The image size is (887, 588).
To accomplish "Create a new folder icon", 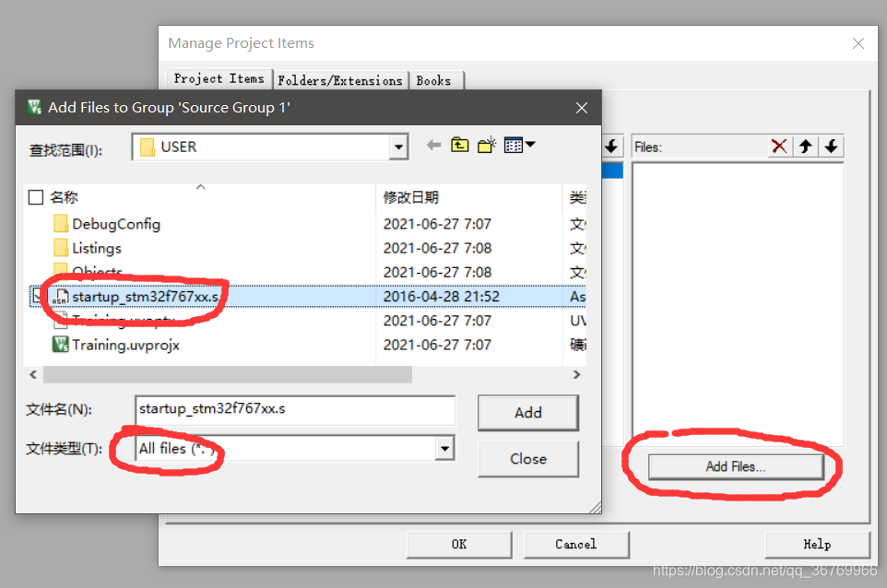I will tap(487, 146).
